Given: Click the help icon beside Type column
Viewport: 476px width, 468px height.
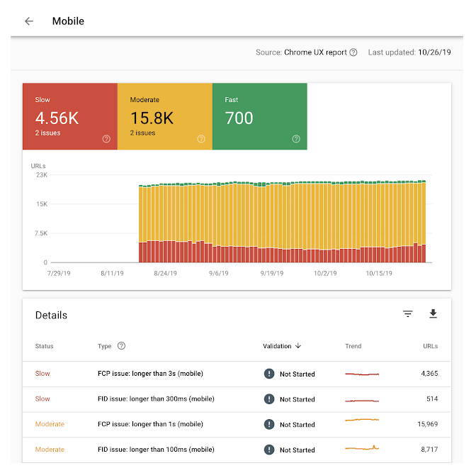Looking at the screenshot, I should (x=121, y=346).
